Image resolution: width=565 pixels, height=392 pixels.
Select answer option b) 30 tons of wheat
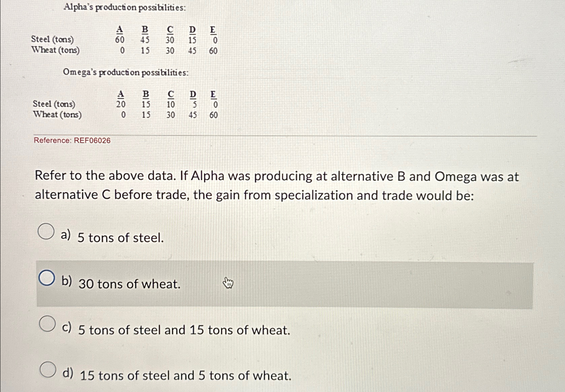click(x=47, y=277)
